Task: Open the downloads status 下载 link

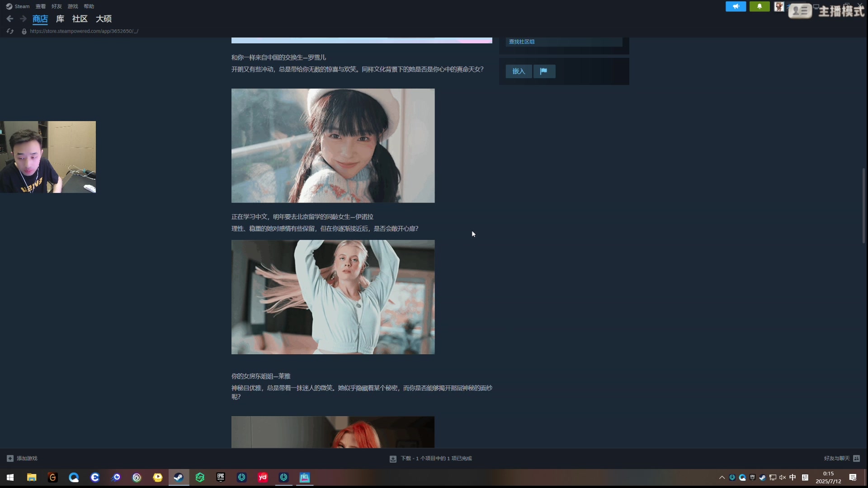Action: [x=436, y=458]
